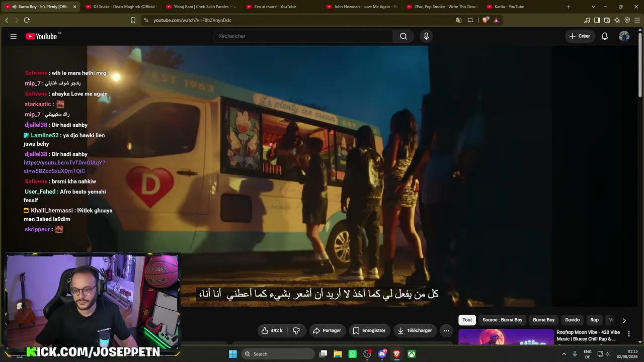Focus the address bar URL
This screenshot has height=362, width=644.
192,20
